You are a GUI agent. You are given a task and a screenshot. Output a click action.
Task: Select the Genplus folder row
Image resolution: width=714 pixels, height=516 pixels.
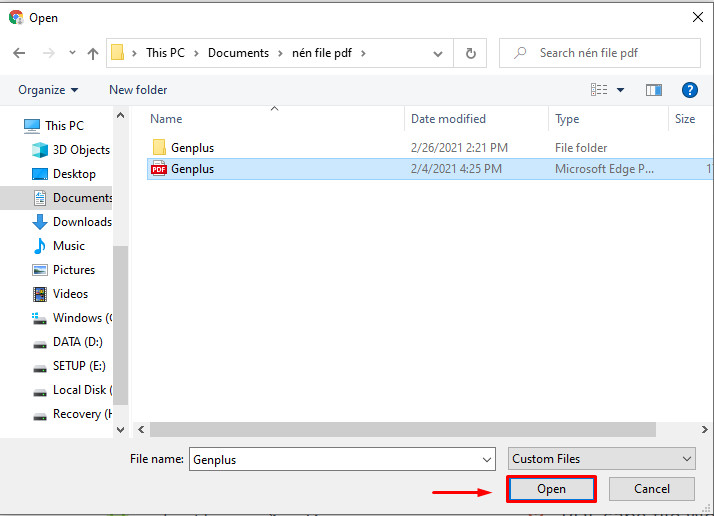click(x=429, y=148)
